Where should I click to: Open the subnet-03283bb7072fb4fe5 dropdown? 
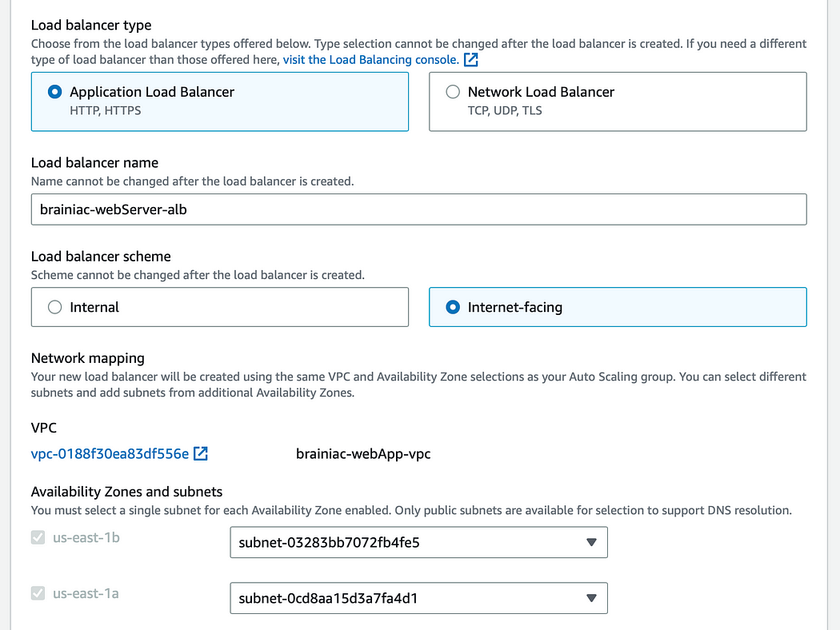click(x=419, y=542)
